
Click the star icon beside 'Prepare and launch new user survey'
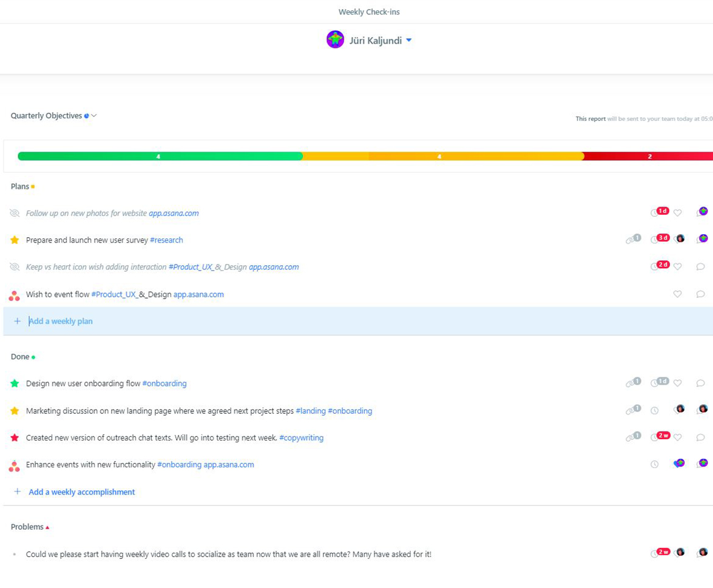(15, 240)
